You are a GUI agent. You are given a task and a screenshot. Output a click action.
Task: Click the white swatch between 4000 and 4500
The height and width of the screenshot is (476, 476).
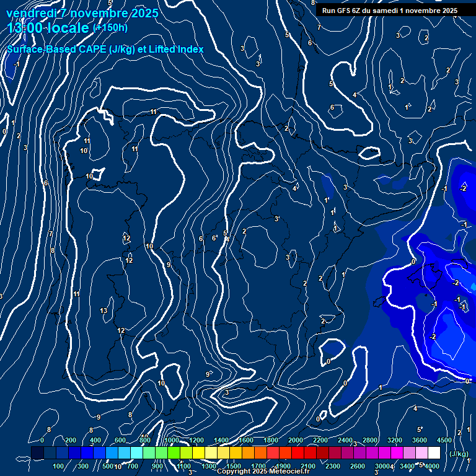[x=434, y=452]
